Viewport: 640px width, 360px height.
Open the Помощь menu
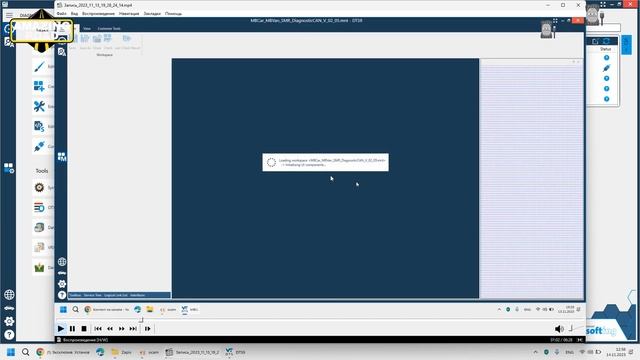pyautogui.click(x=173, y=13)
